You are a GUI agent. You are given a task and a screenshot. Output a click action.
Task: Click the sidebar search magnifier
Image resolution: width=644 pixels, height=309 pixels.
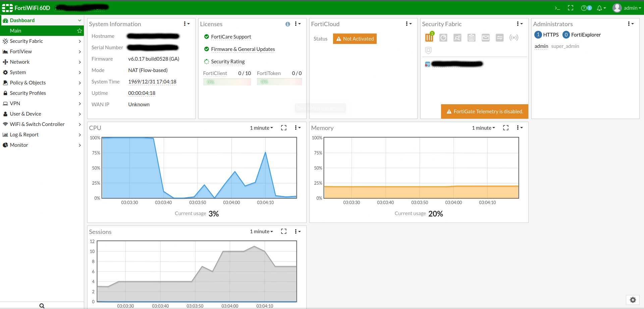pyautogui.click(x=42, y=305)
